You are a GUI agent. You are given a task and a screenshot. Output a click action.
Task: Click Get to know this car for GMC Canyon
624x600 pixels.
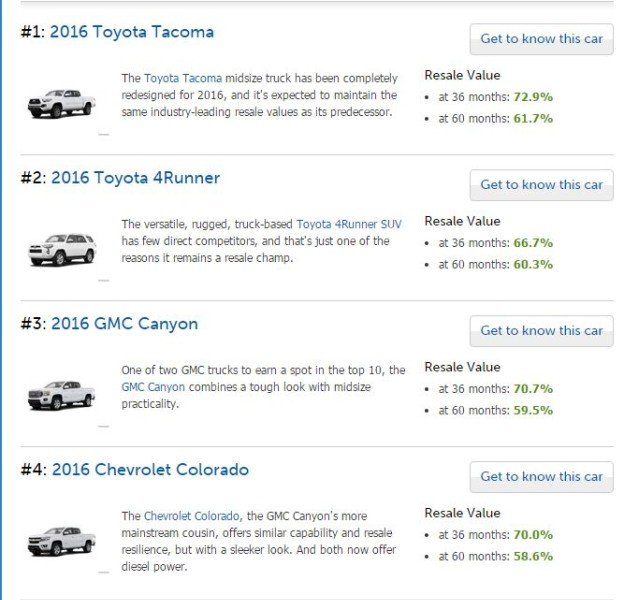point(541,331)
